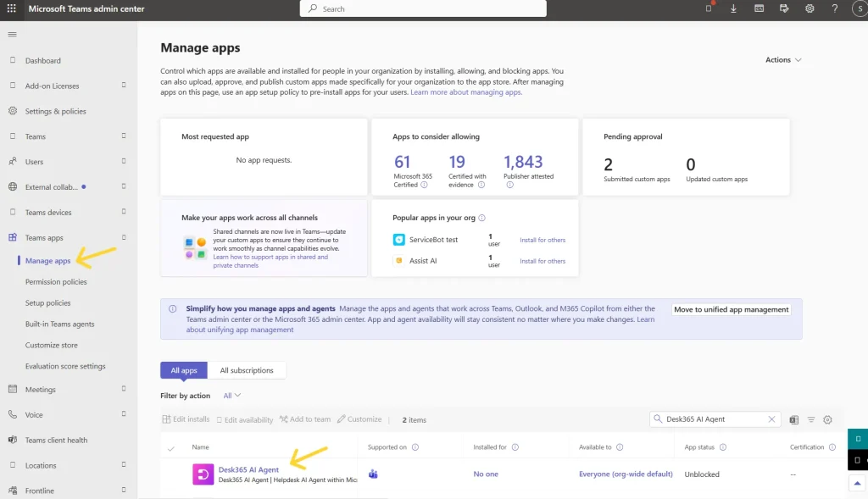The width and height of the screenshot is (868, 499).
Task: Expand Teams devices section chevron
Action: [x=124, y=211]
